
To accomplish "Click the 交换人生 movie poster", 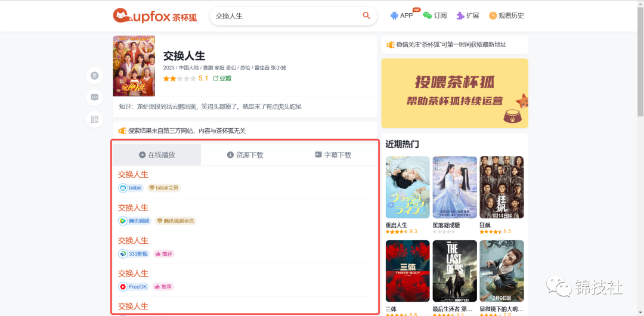I will point(134,66).
